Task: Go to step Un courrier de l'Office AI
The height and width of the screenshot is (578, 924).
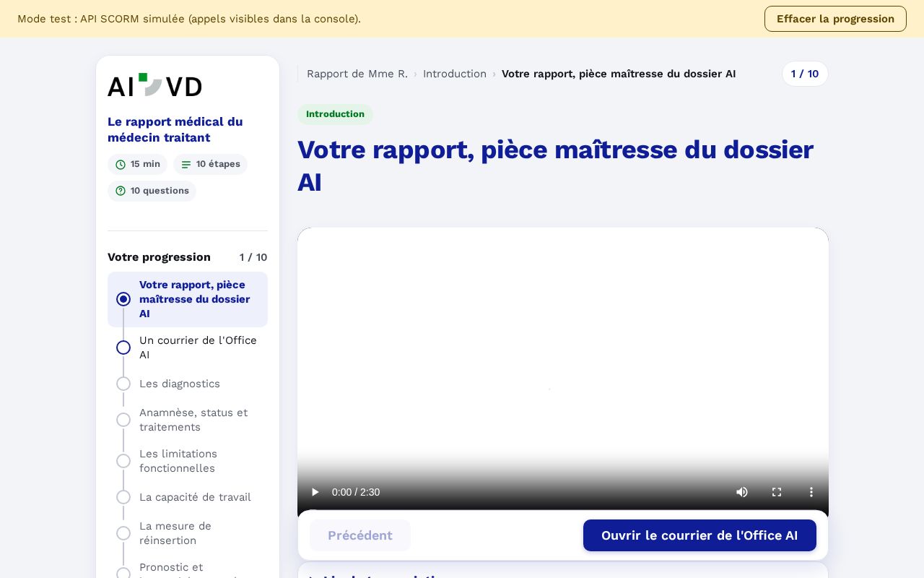Action: [188, 348]
